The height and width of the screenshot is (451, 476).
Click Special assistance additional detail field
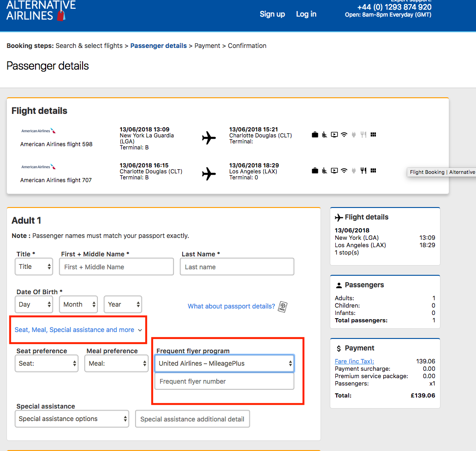coord(192,419)
